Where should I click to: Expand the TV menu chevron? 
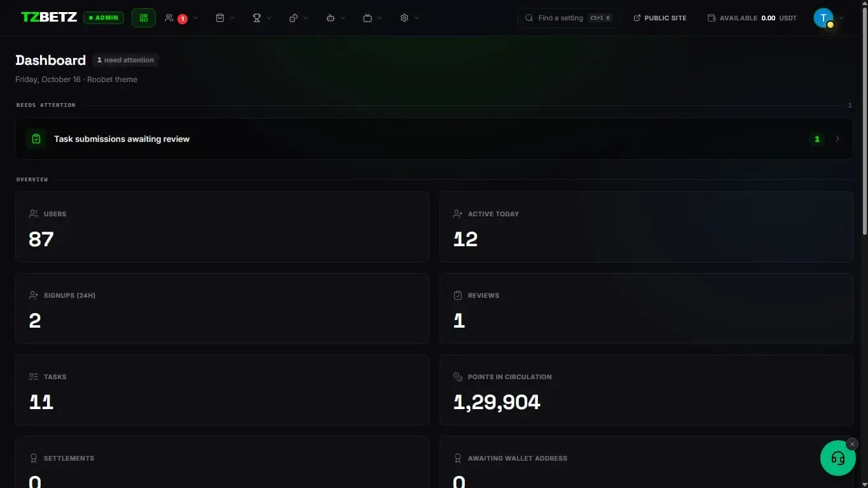tap(380, 18)
